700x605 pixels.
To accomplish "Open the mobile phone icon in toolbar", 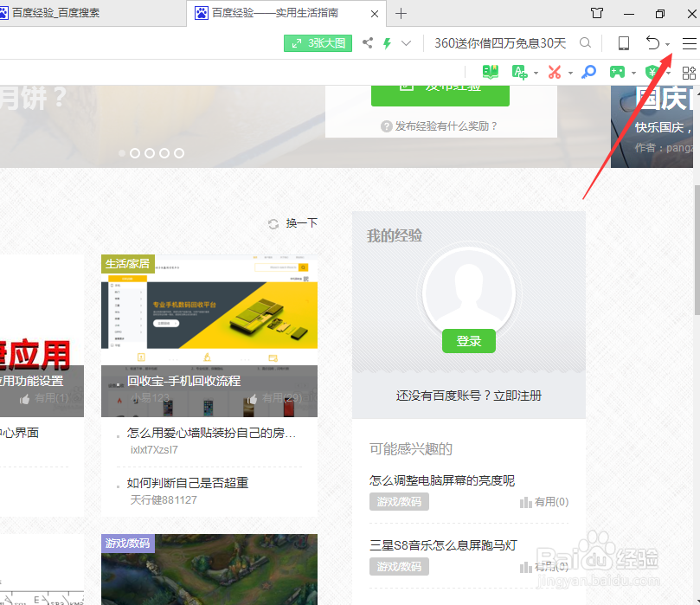I will (624, 43).
